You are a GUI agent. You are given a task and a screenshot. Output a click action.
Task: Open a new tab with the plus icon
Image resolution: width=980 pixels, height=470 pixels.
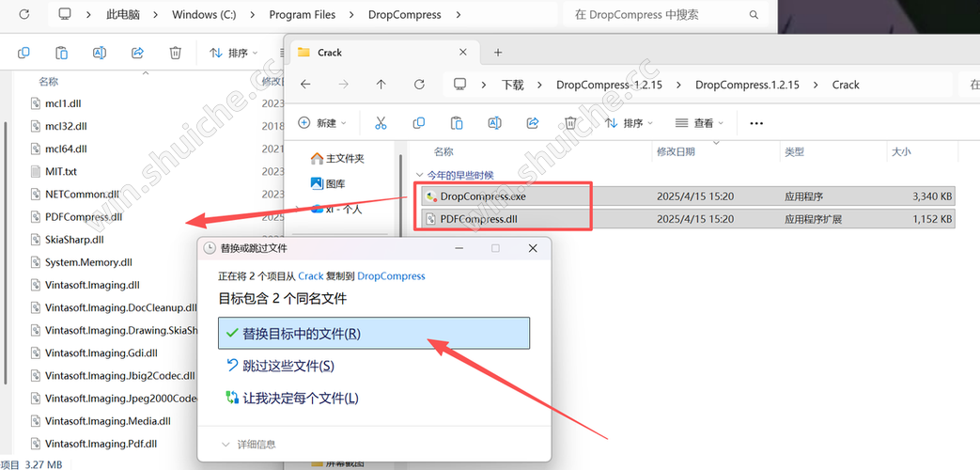pyautogui.click(x=498, y=53)
